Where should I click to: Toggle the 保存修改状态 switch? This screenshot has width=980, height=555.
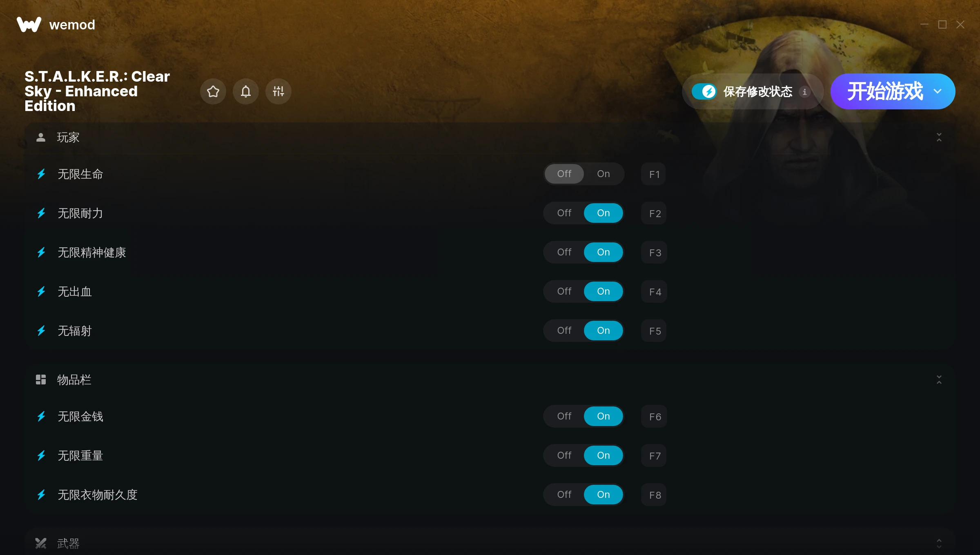[704, 91]
